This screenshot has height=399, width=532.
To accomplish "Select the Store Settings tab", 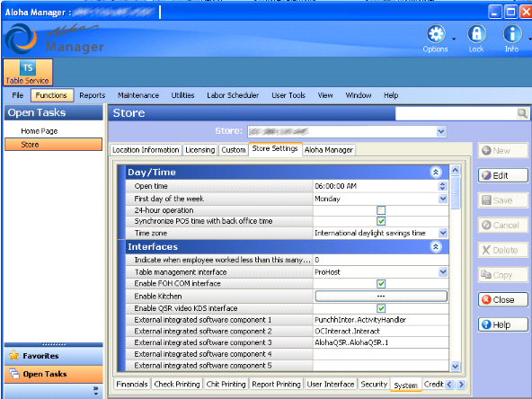I will tap(275, 149).
